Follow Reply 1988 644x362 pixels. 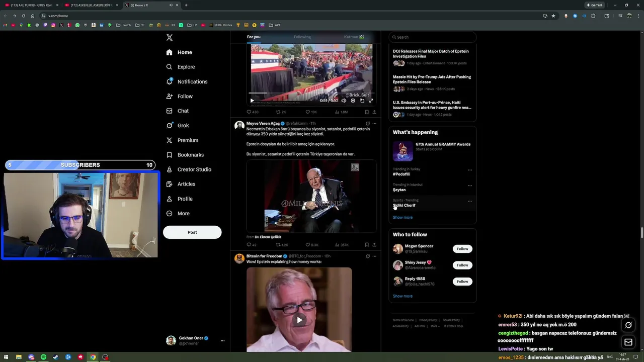(462, 282)
